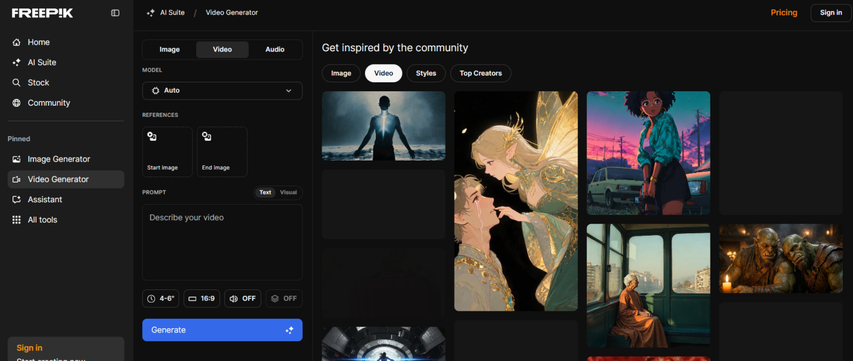Toggle the sound OFF option
The height and width of the screenshot is (361, 853).
[x=243, y=298]
